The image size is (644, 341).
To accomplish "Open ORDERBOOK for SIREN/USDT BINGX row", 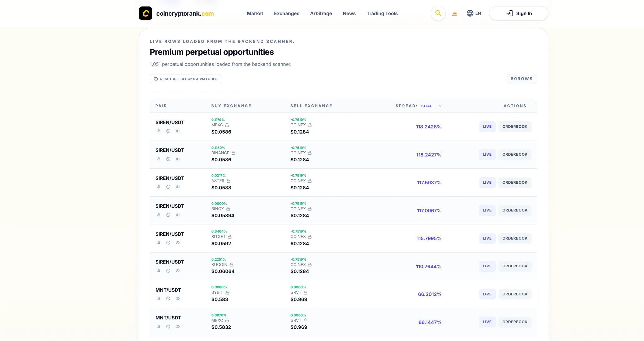I will [x=515, y=210].
